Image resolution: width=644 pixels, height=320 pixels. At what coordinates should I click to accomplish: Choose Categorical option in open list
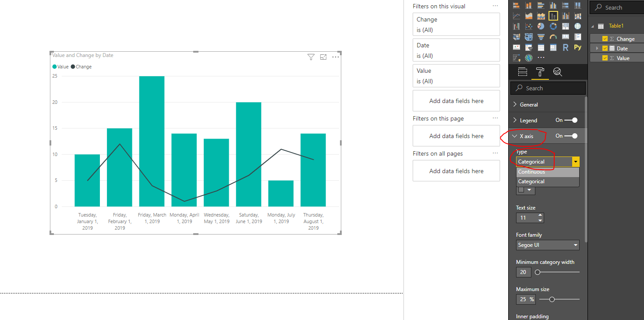548,181
